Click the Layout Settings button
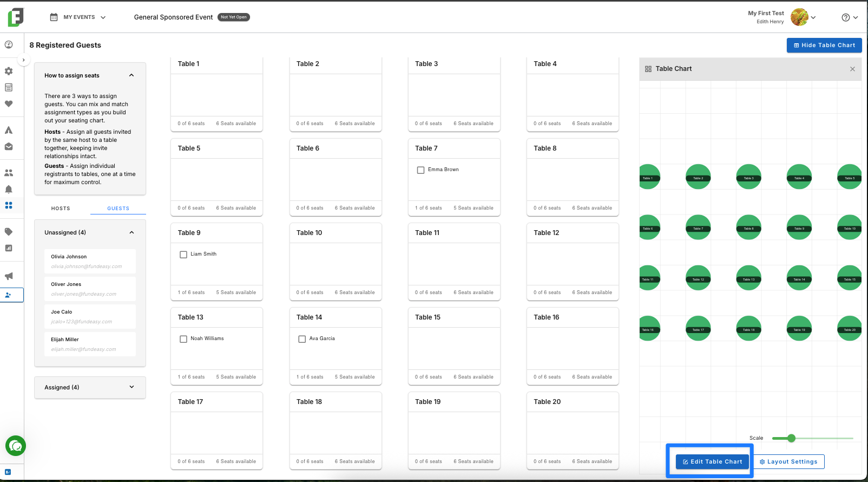This screenshot has height=482, width=868. (x=789, y=461)
